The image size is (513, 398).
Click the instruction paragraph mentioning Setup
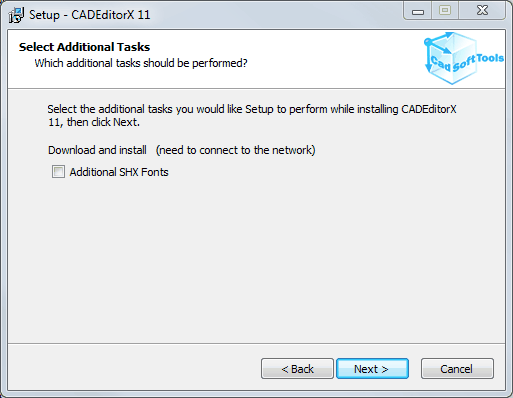tap(252, 115)
